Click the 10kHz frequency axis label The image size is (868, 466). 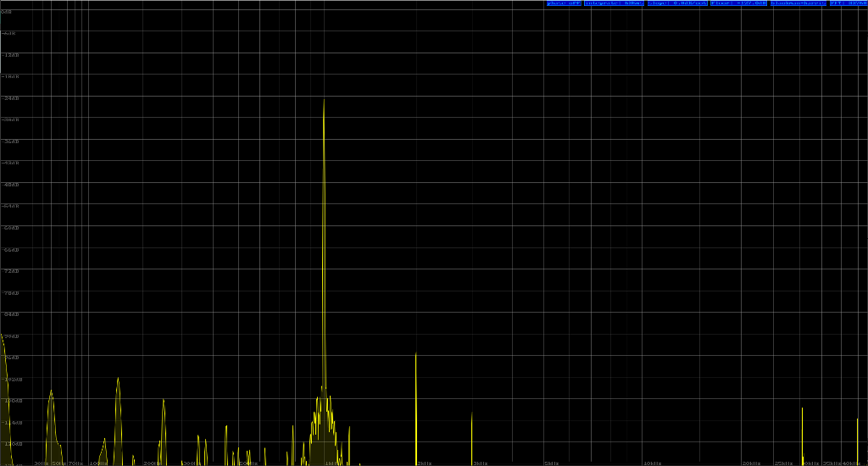click(x=652, y=463)
